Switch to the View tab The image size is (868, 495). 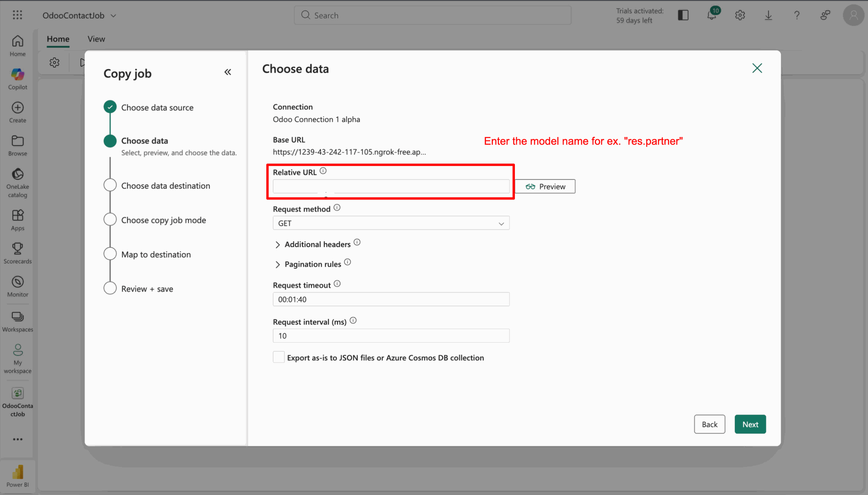tap(96, 39)
